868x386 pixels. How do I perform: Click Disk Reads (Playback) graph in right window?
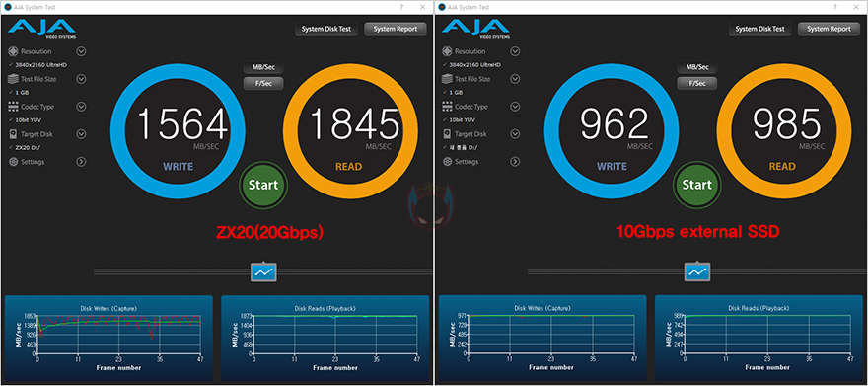point(759,339)
